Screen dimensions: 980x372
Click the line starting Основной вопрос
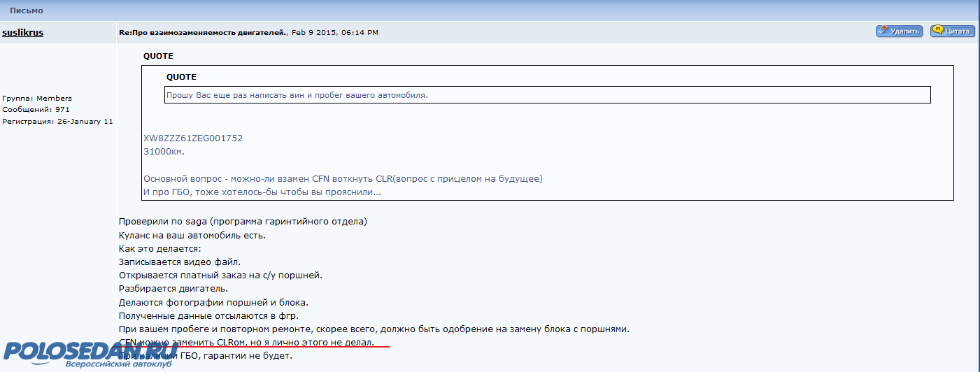[x=343, y=179]
